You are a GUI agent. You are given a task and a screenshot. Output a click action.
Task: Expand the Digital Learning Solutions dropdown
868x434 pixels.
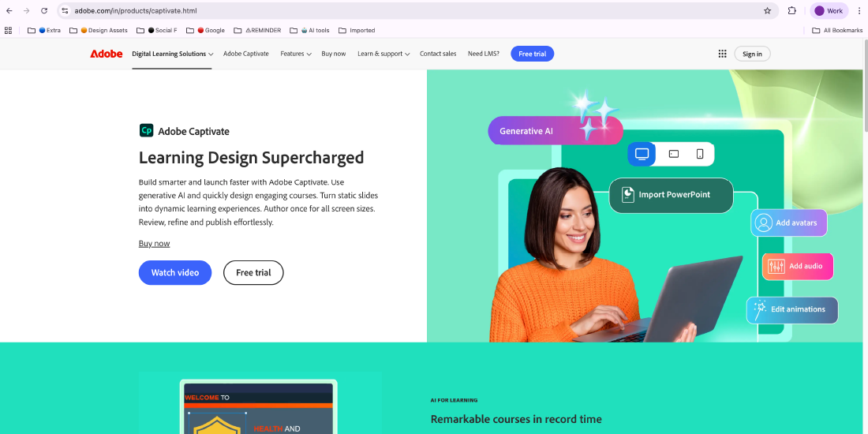click(173, 54)
